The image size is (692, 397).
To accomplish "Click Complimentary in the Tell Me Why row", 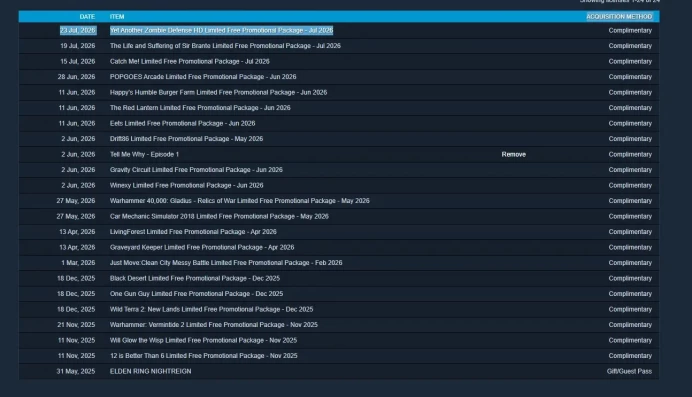I will 630,154.
